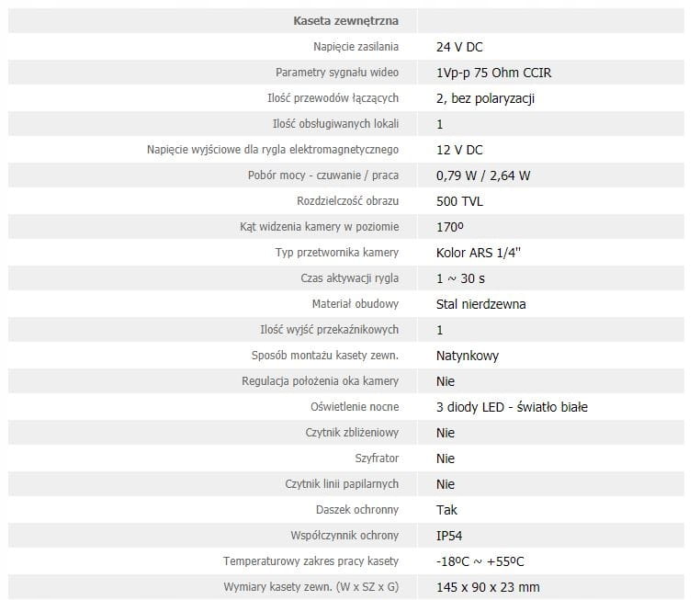The height and width of the screenshot is (600, 700).
Task: Click the "Daszek ochronny" row label
Action: (x=367, y=509)
